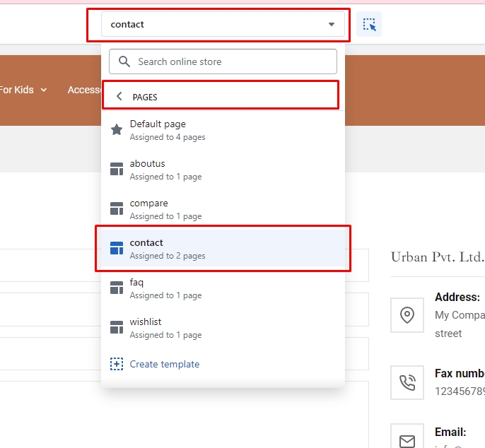Select the Default page template
The width and height of the screenshot is (485, 448).
pyautogui.click(x=223, y=130)
